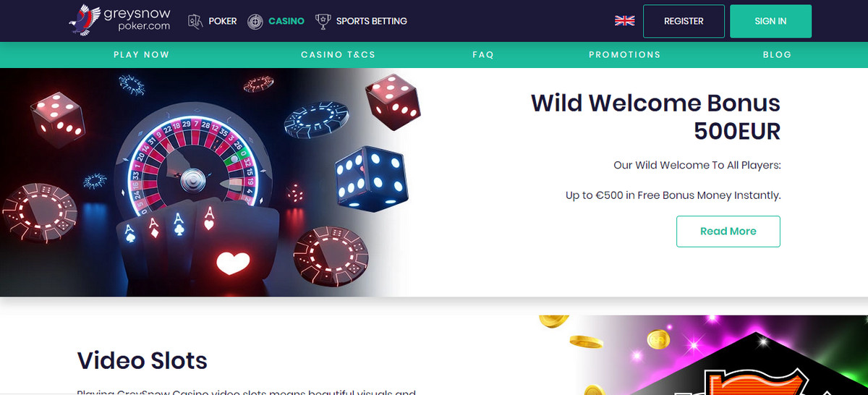
Task: Click the Video Slots heading
Action: 142,360
